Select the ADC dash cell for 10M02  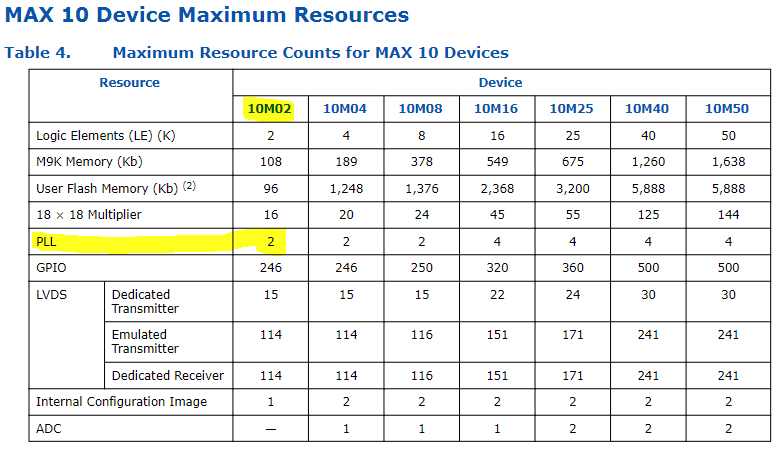pos(271,429)
